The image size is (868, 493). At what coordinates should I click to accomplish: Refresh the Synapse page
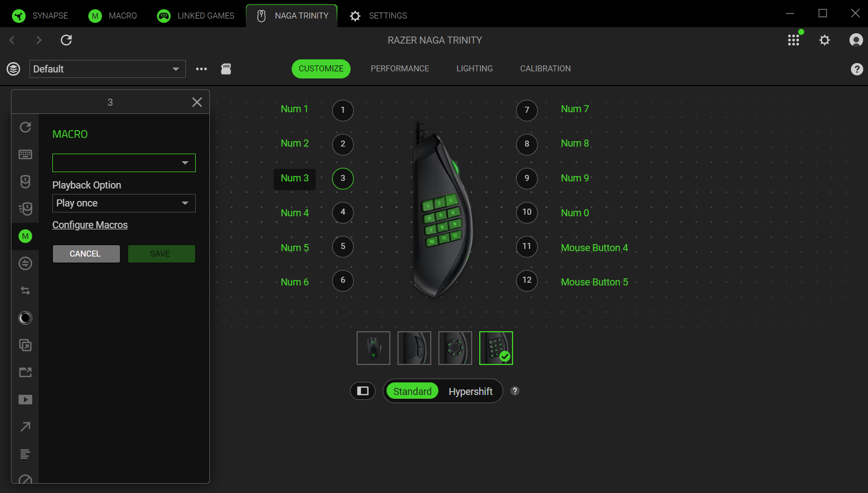pyautogui.click(x=67, y=40)
